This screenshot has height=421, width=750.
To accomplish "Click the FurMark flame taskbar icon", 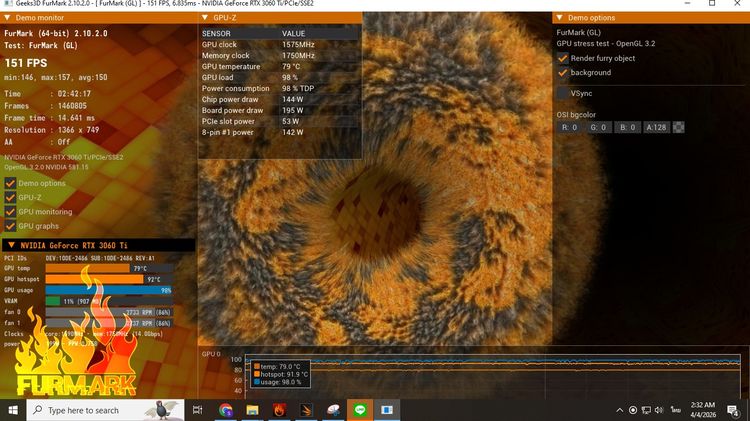I will [x=279, y=410].
